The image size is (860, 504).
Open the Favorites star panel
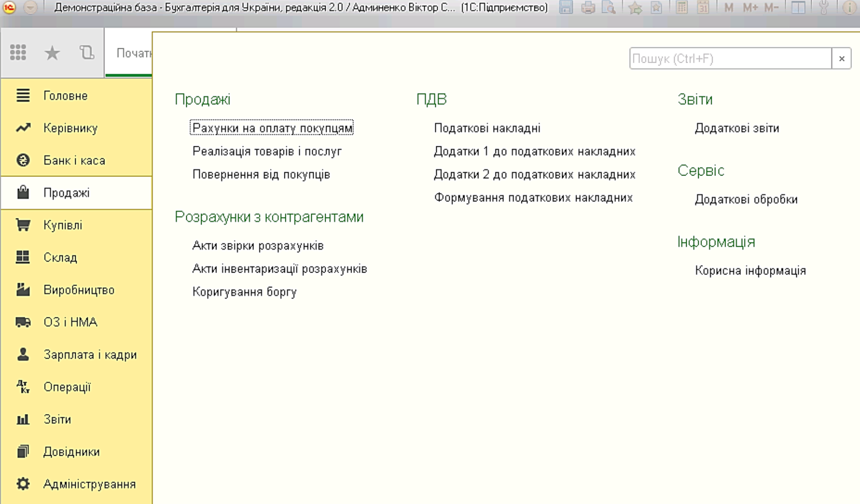(52, 53)
